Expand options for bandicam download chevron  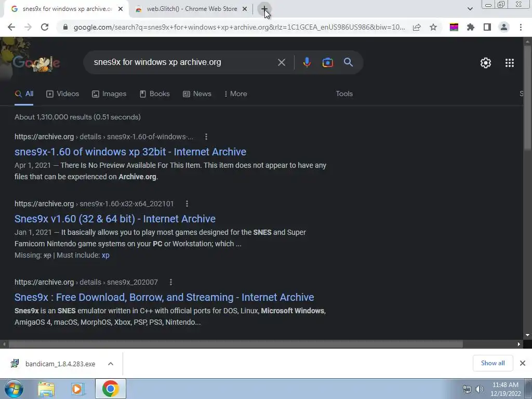[x=111, y=364]
